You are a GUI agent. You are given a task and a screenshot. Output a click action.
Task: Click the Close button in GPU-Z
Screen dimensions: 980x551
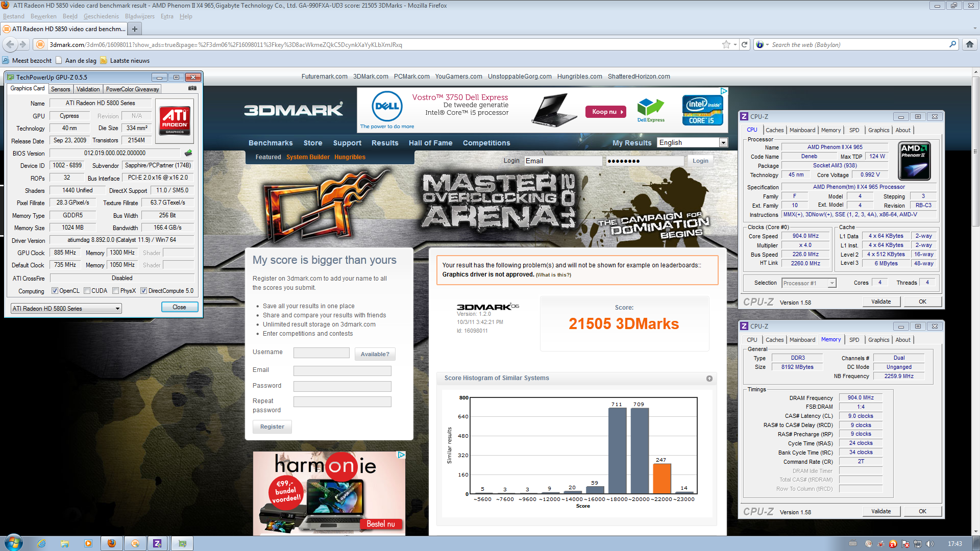[179, 307]
